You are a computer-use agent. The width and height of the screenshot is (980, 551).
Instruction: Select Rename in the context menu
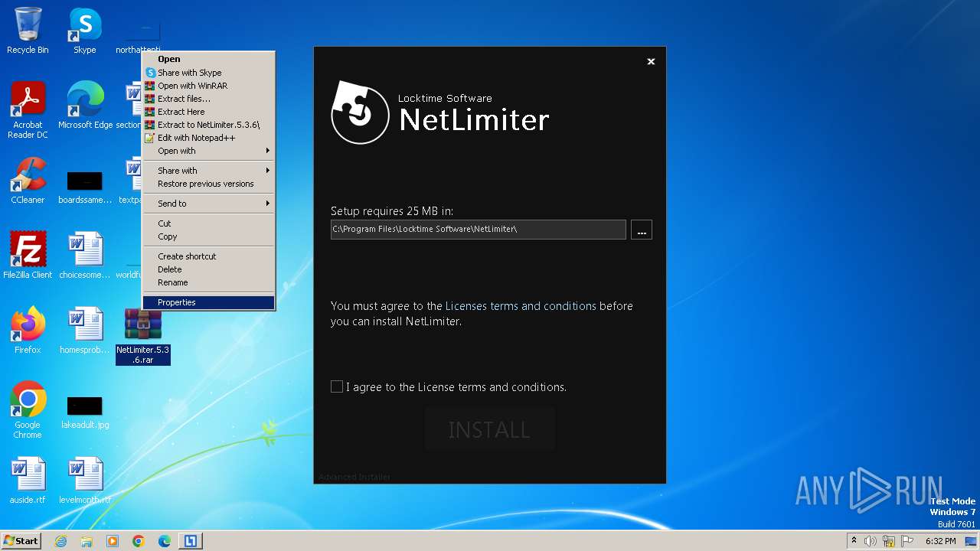[x=208, y=282]
